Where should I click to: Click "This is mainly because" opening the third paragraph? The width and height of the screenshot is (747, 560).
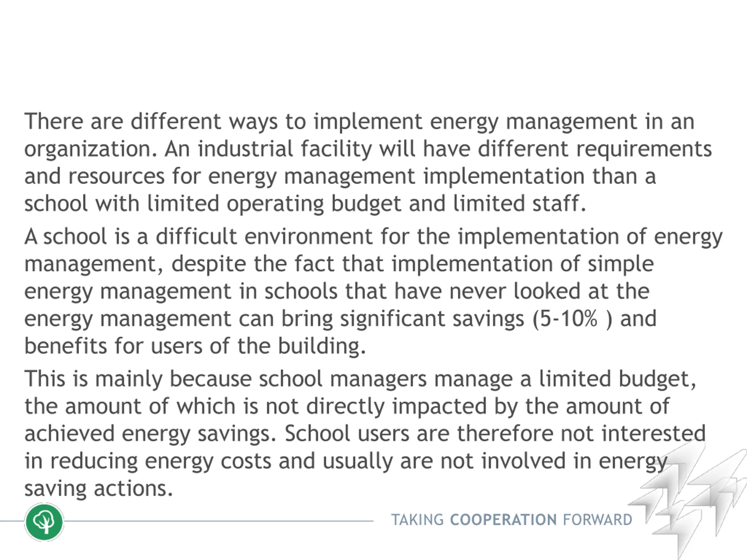pos(138,379)
